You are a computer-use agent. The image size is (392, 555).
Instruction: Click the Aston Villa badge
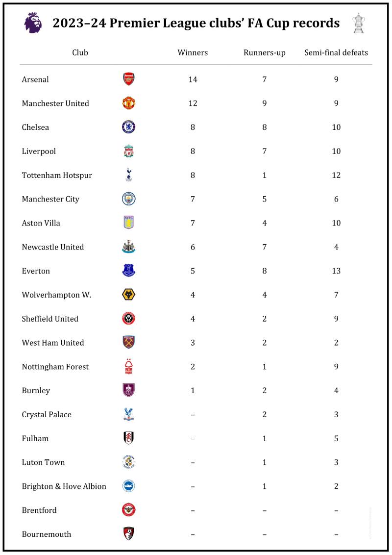click(x=128, y=223)
